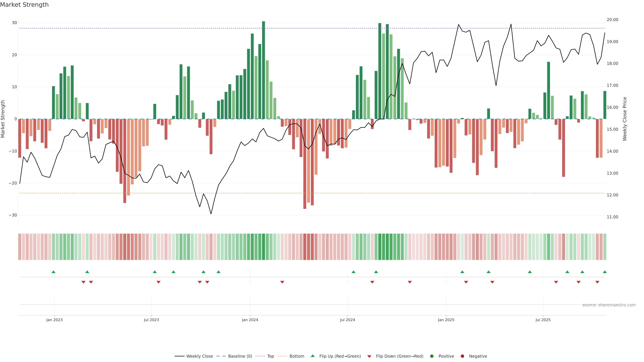Viewport: 644px width, 362px height.
Task: Click the Jan 2024 x-axis label
Action: coord(250,320)
